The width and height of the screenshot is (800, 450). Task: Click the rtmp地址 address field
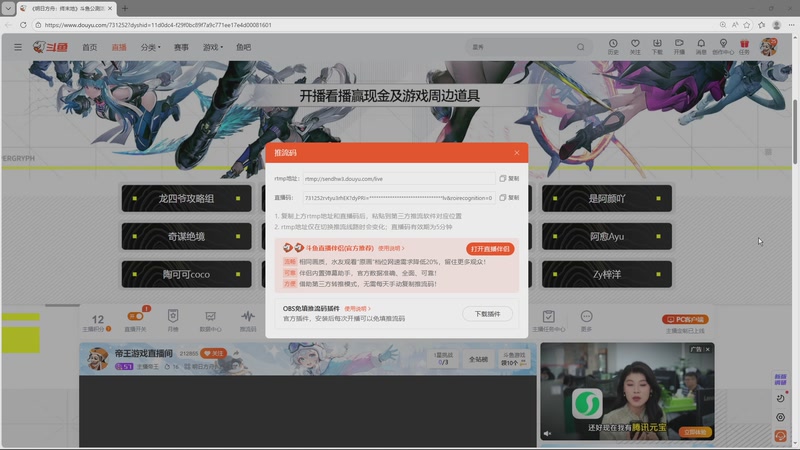(398, 179)
